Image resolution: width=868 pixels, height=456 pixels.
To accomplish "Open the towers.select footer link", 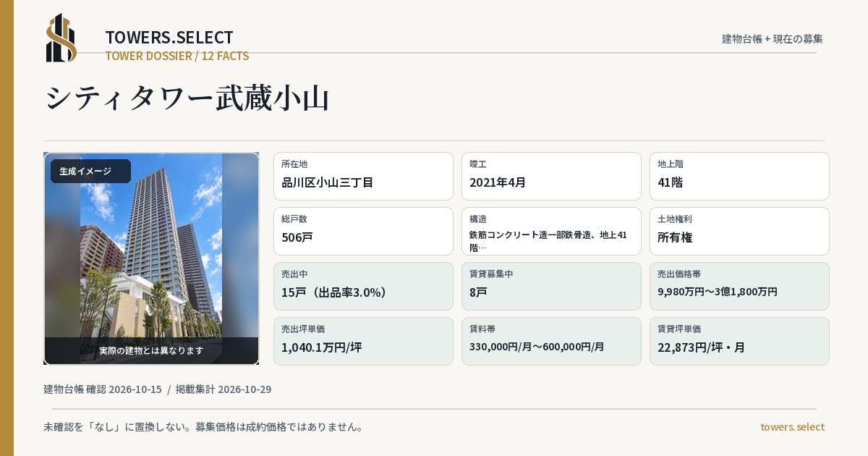I will click(792, 427).
